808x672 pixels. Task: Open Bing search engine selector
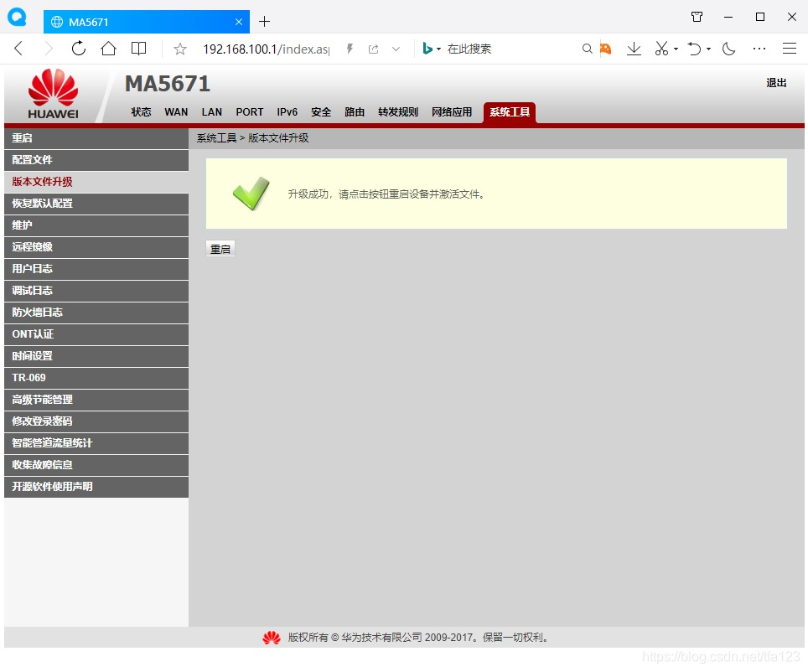tap(432, 49)
